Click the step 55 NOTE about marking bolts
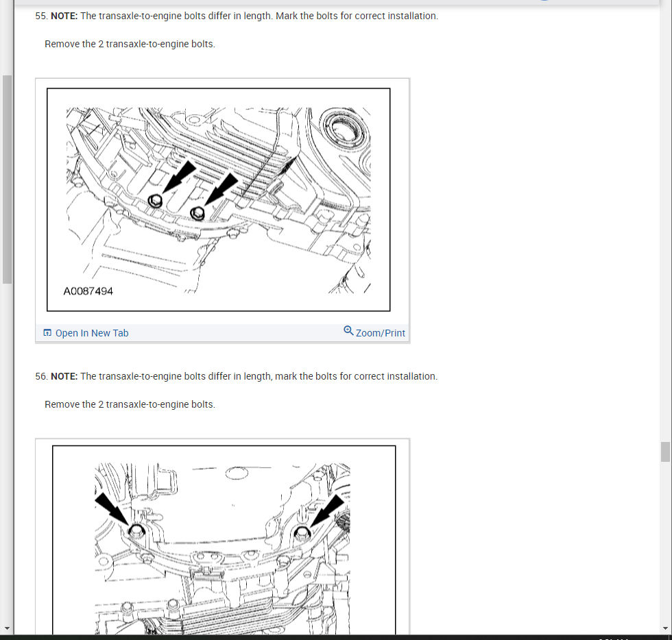The height and width of the screenshot is (640, 672). pos(237,16)
